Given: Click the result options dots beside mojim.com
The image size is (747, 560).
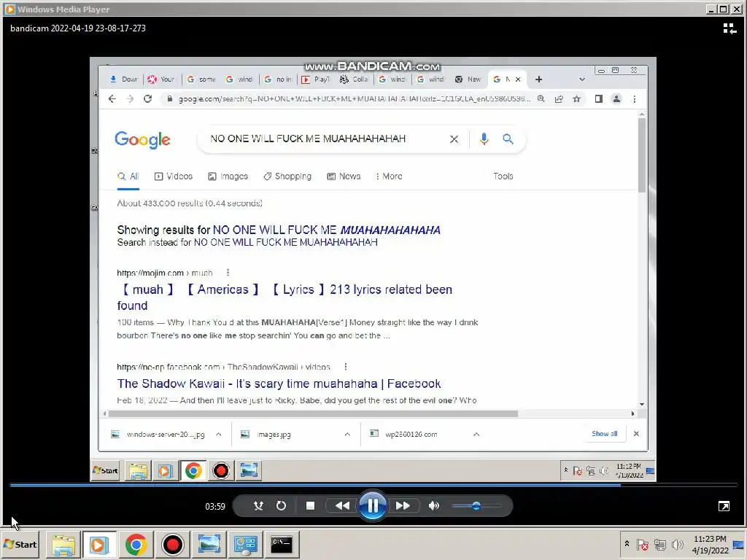Looking at the screenshot, I should [228, 273].
